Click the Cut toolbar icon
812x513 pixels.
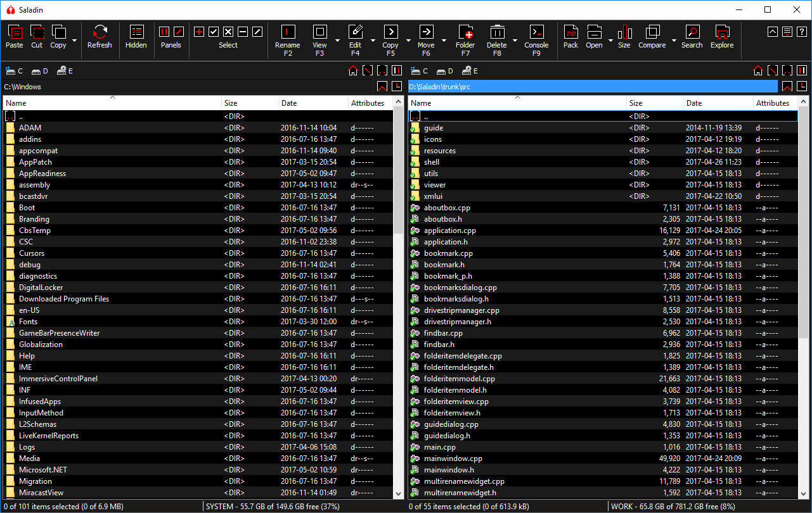(x=37, y=32)
